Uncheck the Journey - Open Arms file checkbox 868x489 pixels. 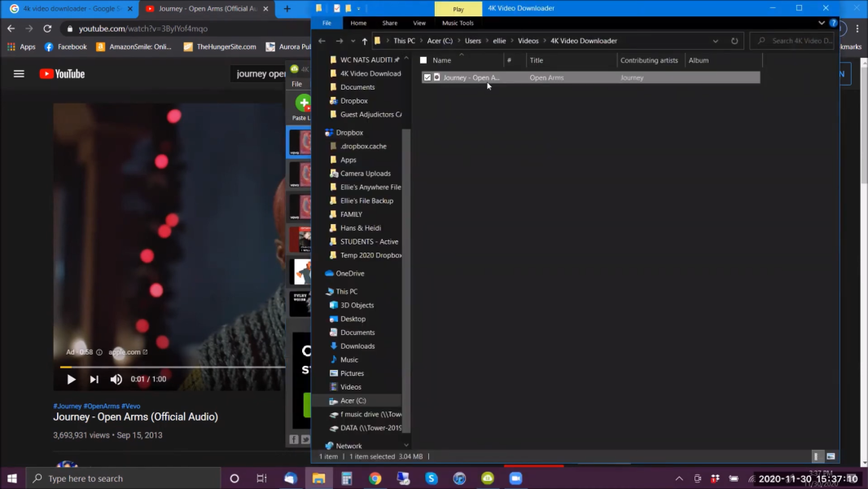[427, 77]
